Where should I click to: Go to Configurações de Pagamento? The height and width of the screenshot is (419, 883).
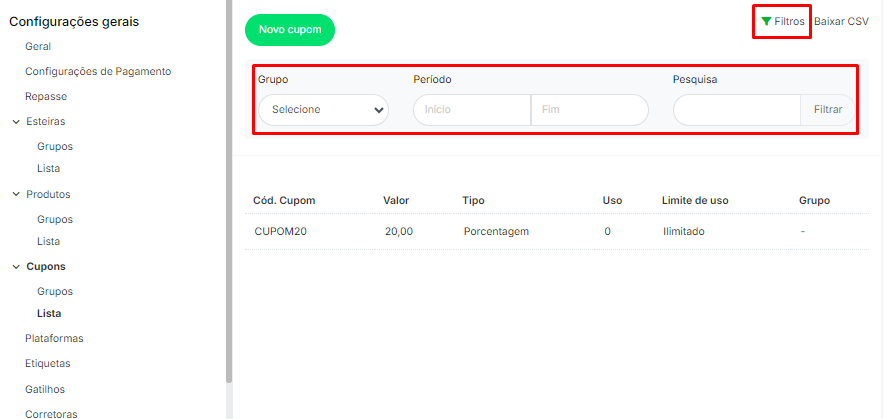coord(98,71)
